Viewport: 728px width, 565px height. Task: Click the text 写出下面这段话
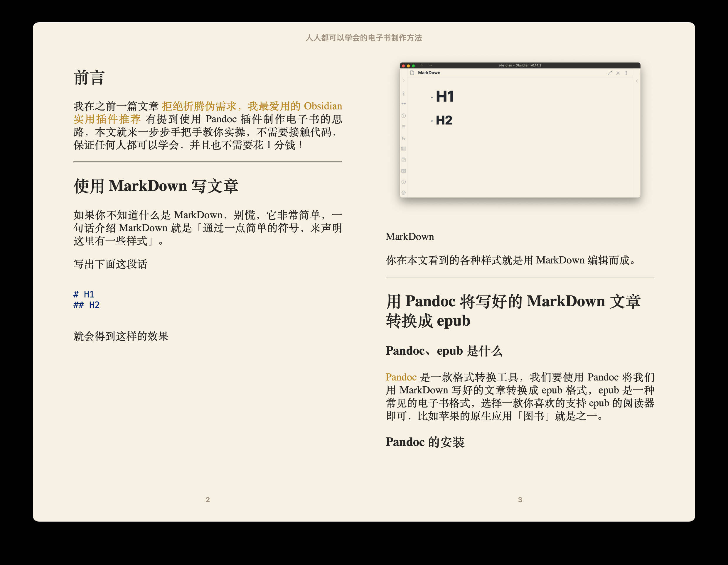110,264
